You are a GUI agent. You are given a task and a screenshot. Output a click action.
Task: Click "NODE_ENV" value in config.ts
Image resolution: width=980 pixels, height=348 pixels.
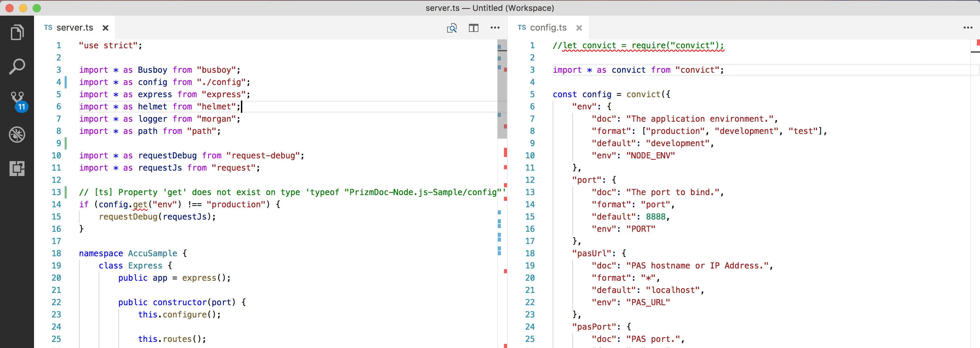tap(651, 155)
